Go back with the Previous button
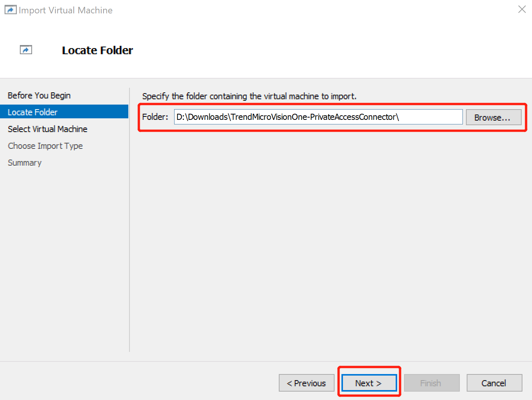 (x=306, y=383)
